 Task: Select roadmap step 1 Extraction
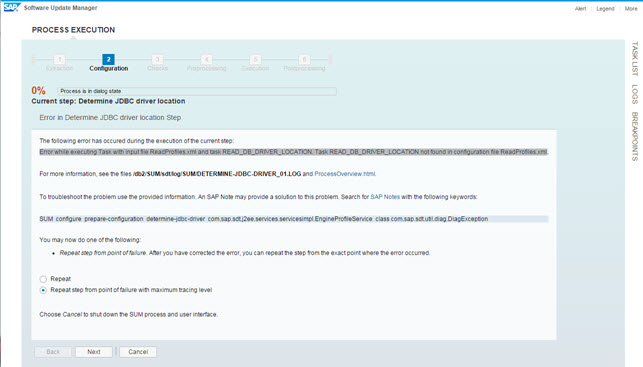click(59, 63)
